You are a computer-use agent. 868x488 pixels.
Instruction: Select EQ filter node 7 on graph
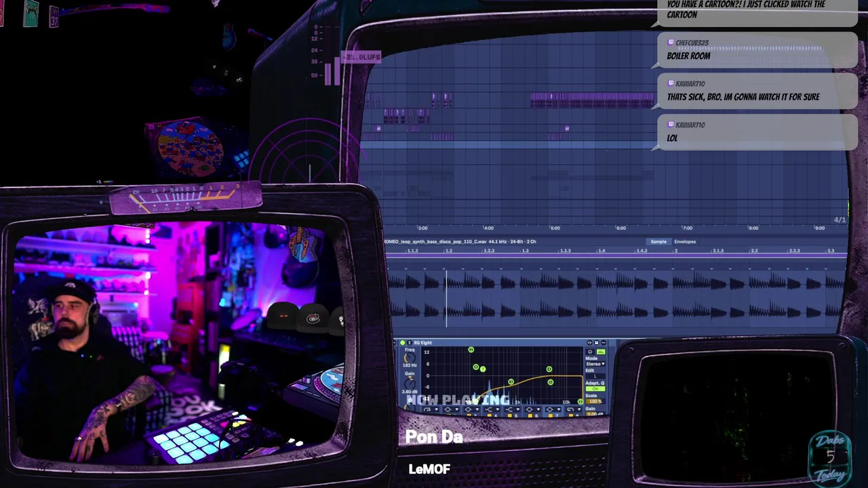(x=483, y=369)
